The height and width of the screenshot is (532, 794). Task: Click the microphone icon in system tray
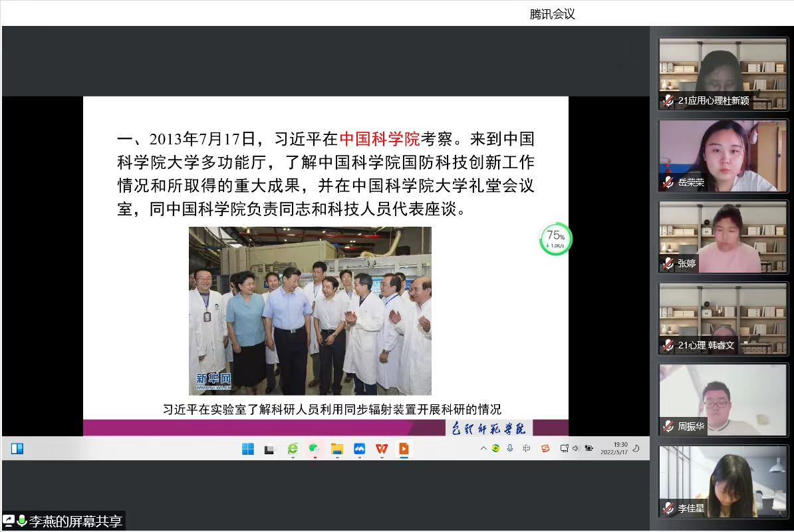[x=510, y=448]
